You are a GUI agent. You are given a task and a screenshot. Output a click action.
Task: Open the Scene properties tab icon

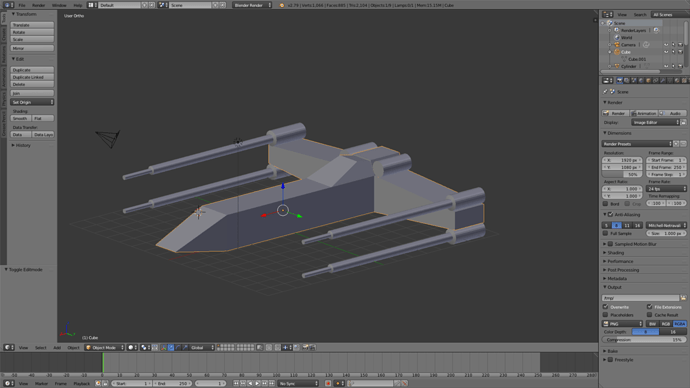[634, 81]
